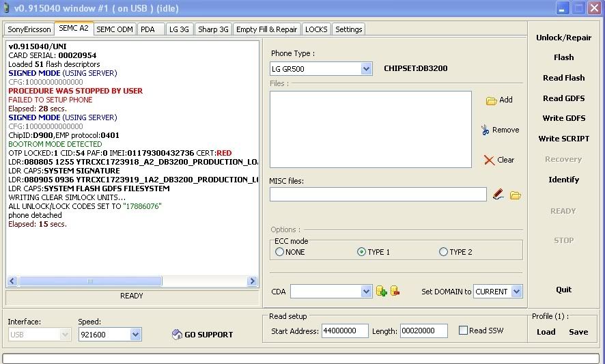
Task: Click the "WRITING CLEAR SIMLOCK UNITS..." log line
Action: (67, 197)
